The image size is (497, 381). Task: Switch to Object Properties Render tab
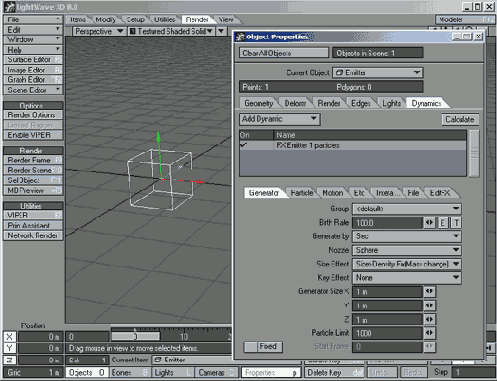pyautogui.click(x=329, y=103)
